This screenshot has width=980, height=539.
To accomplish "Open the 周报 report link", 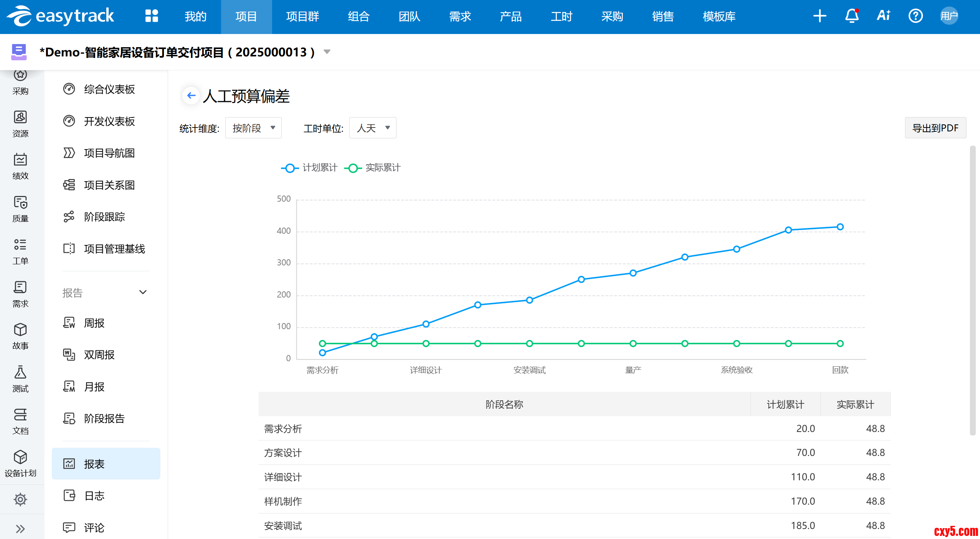I will (94, 323).
